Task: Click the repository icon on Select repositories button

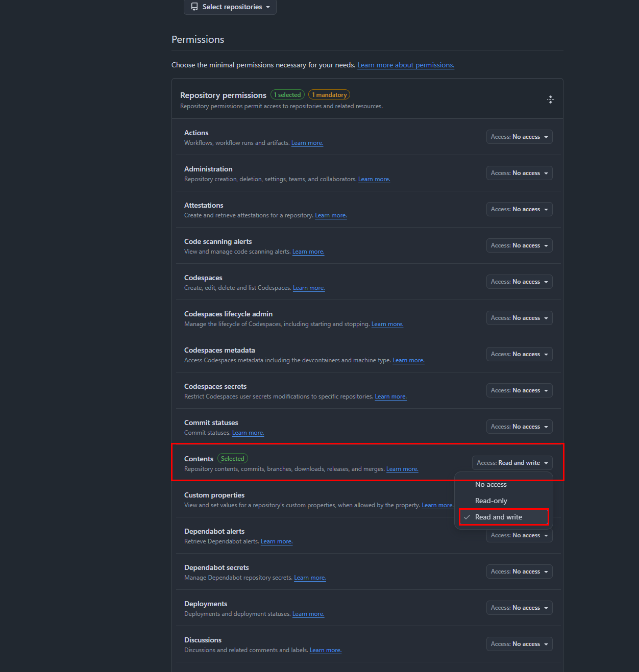Action: pos(194,7)
